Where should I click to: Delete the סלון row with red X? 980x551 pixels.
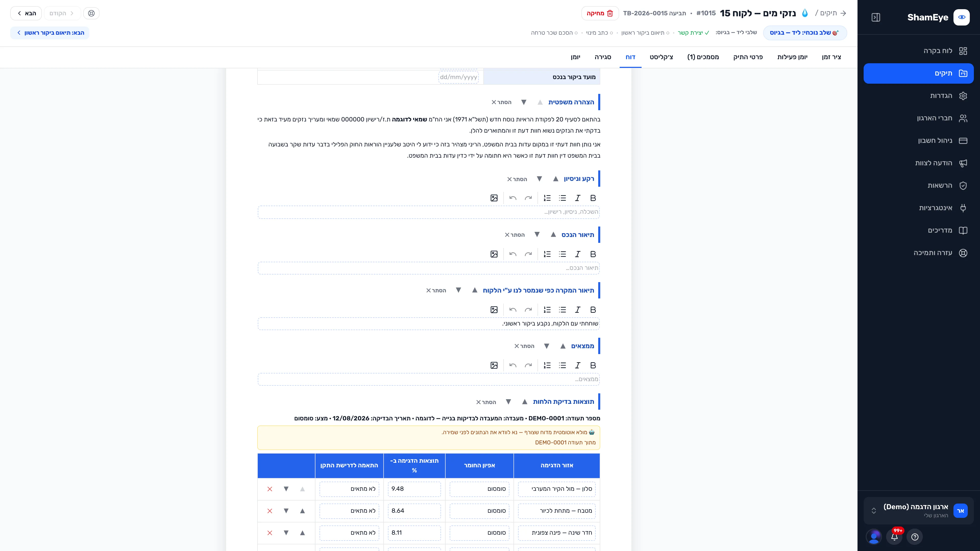(x=270, y=489)
